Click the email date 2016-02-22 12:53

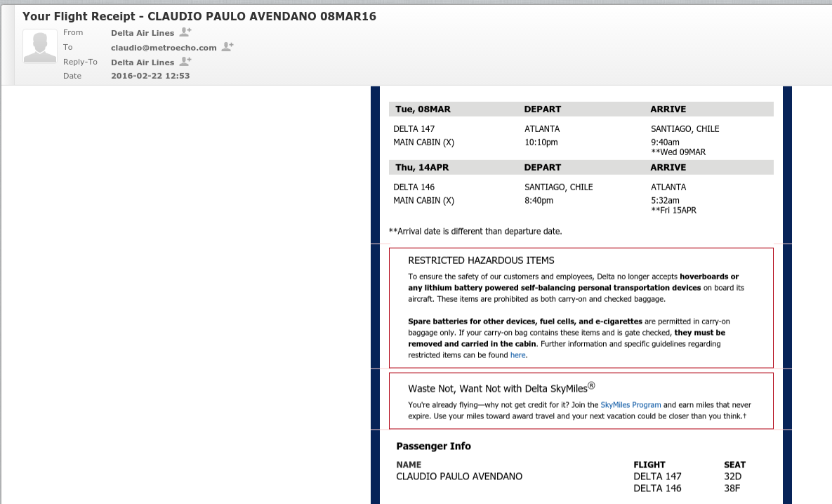click(x=150, y=76)
